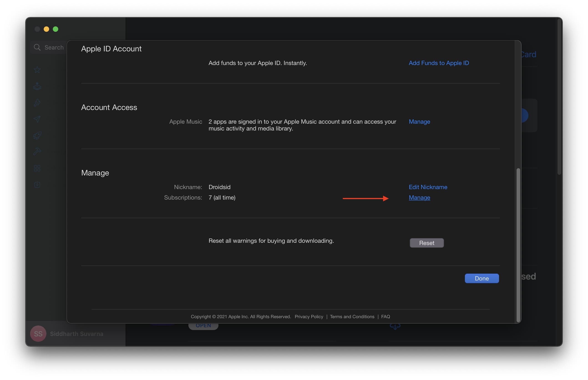Image resolution: width=588 pixels, height=380 pixels.
Task: Open Arcade via the joystick sidebar icon
Action: pyautogui.click(x=37, y=86)
